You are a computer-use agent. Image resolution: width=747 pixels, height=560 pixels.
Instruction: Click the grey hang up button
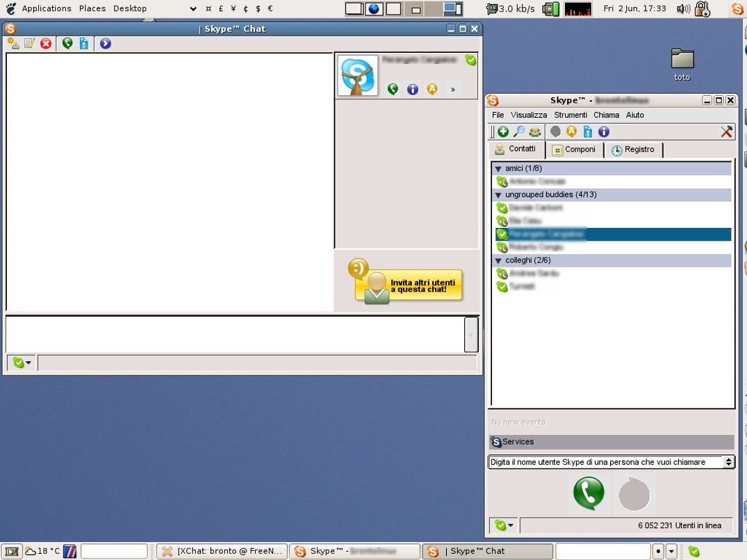click(634, 494)
